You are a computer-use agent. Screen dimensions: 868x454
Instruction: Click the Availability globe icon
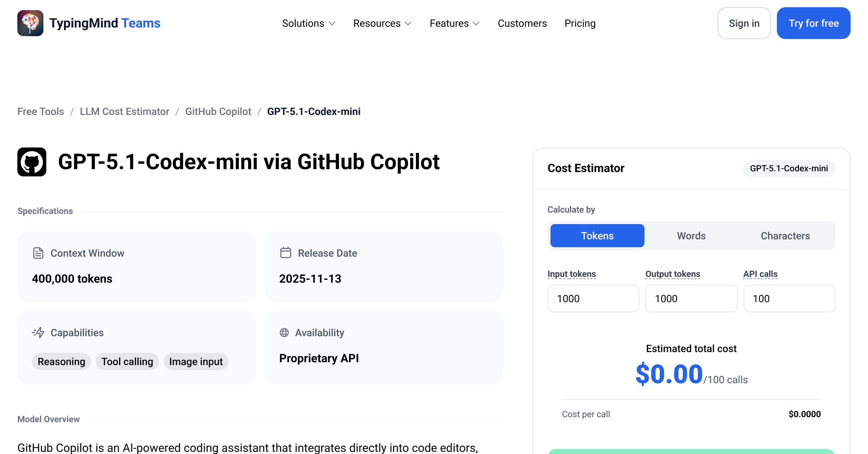pyautogui.click(x=284, y=333)
